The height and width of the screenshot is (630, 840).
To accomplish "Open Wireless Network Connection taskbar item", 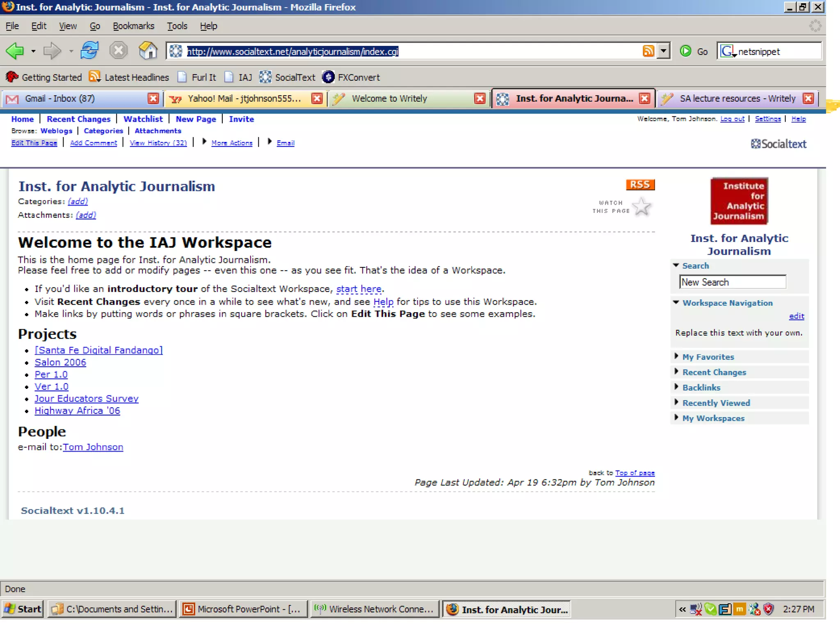I will click(x=374, y=609).
